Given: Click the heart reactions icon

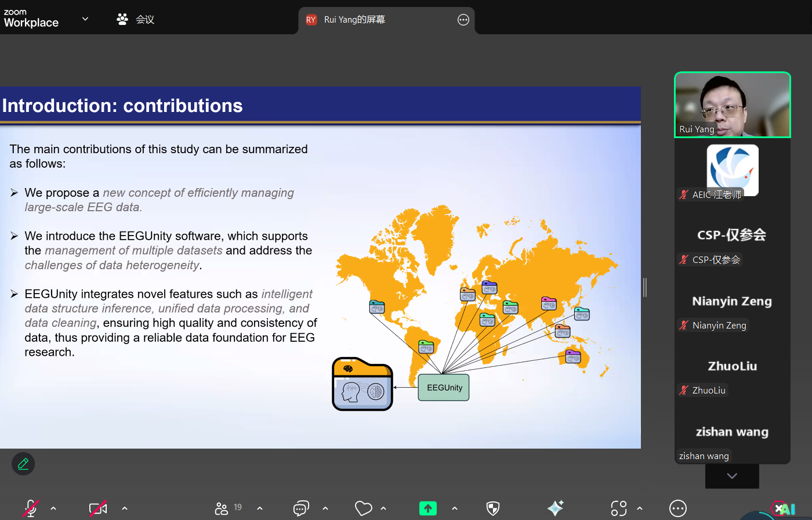Looking at the screenshot, I should 364,508.
